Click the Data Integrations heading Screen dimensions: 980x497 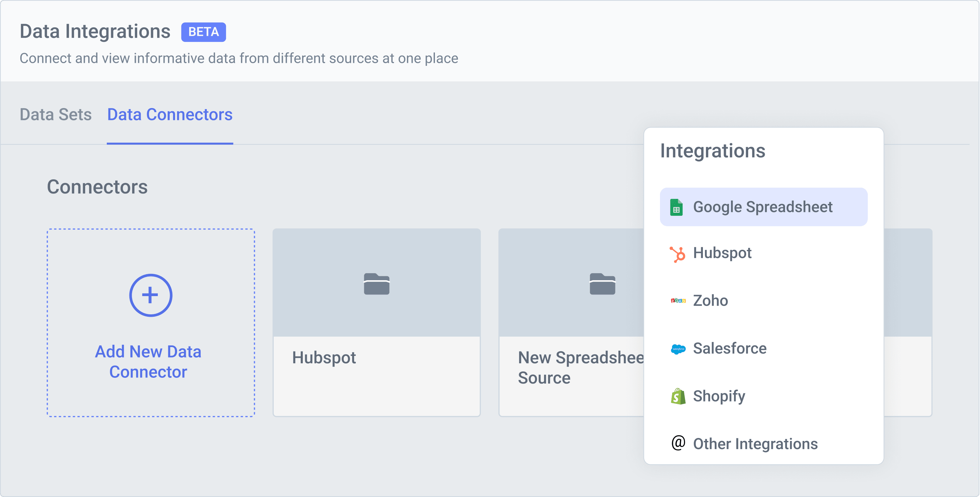pos(95,31)
